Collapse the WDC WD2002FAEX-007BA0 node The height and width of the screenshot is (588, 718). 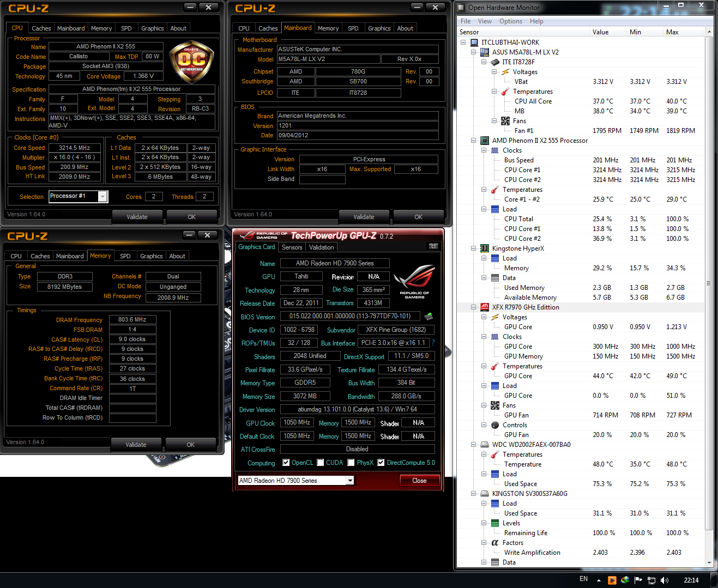coord(473,445)
